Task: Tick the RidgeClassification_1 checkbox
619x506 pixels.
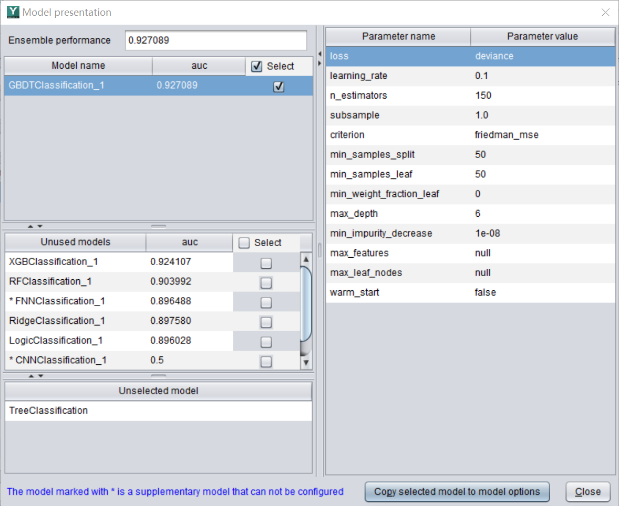Action: pos(266,321)
